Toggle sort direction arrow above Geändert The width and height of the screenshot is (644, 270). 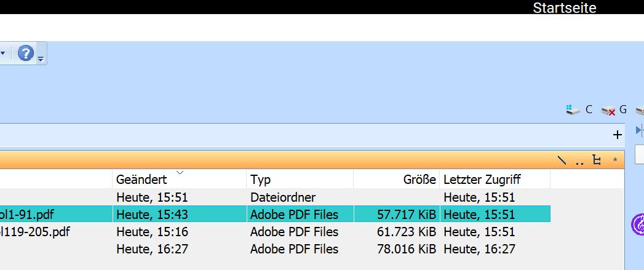click(x=180, y=173)
